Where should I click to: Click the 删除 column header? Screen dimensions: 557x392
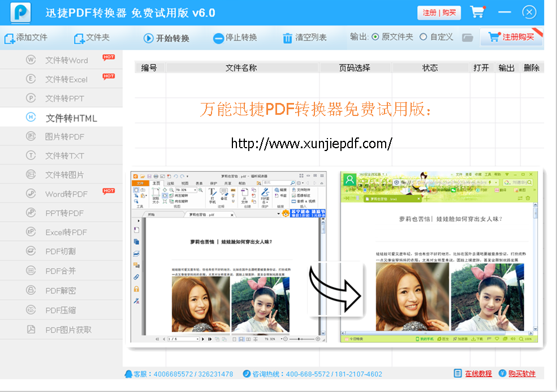pos(532,67)
